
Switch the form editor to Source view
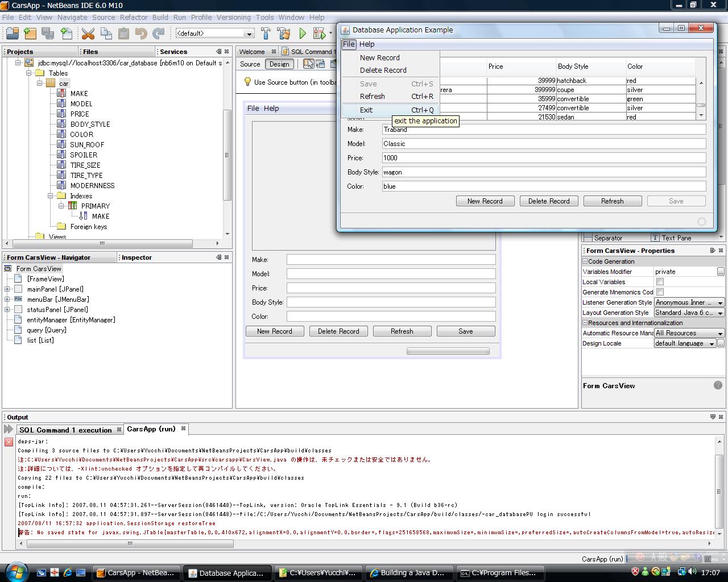(250, 64)
